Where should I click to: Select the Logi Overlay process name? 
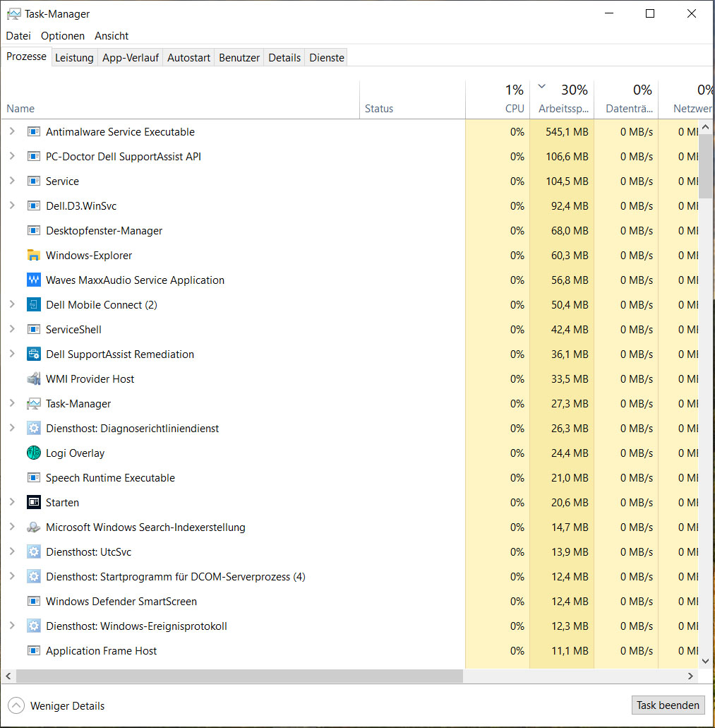coord(75,453)
